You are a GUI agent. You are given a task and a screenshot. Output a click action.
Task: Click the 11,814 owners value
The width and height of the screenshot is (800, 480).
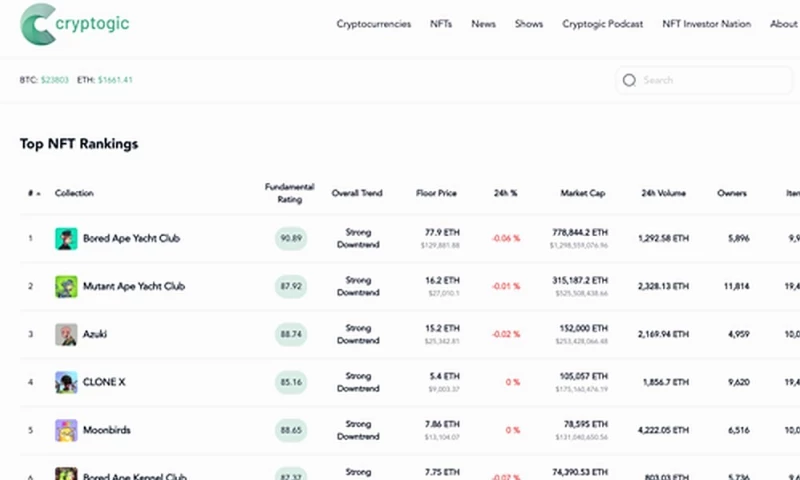coord(736,286)
